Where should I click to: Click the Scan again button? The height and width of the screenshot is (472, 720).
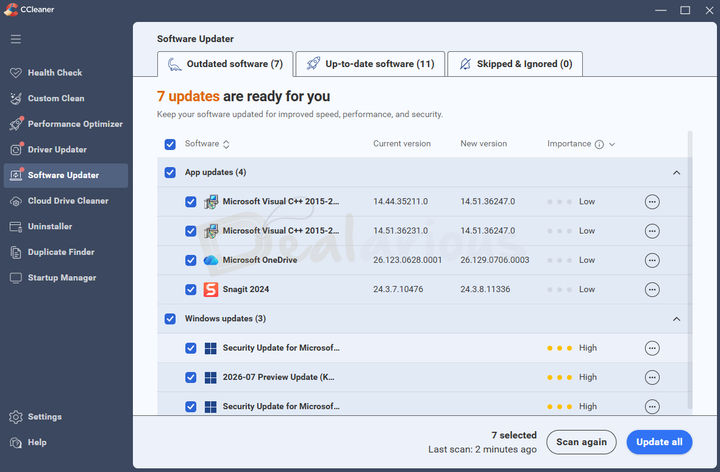click(581, 442)
